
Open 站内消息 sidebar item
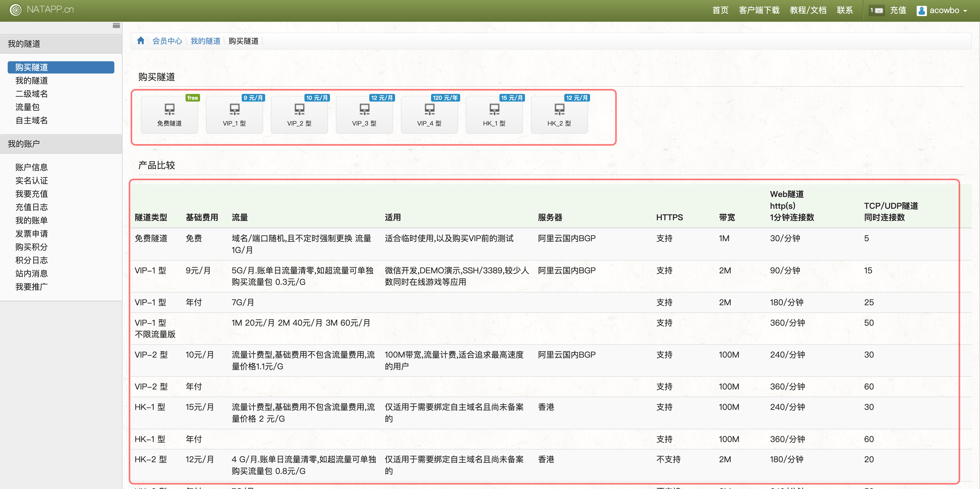click(x=32, y=274)
